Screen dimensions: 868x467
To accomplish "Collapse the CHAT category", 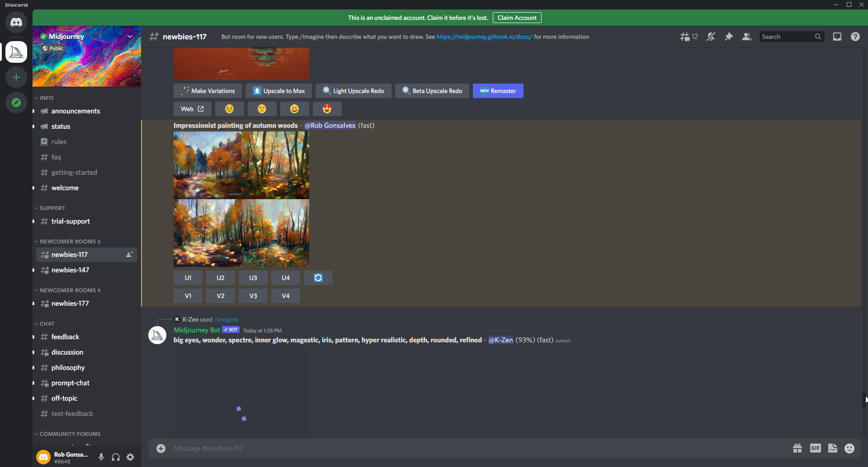I will [47, 324].
